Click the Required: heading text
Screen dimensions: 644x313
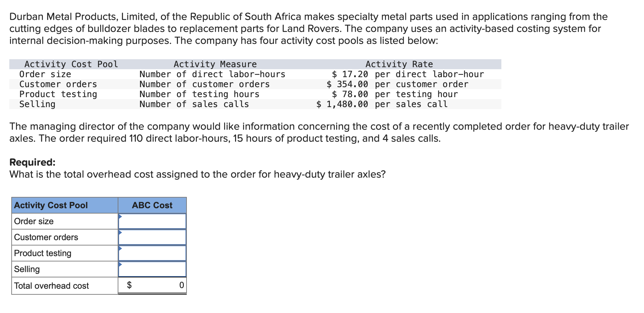pyautogui.click(x=32, y=162)
